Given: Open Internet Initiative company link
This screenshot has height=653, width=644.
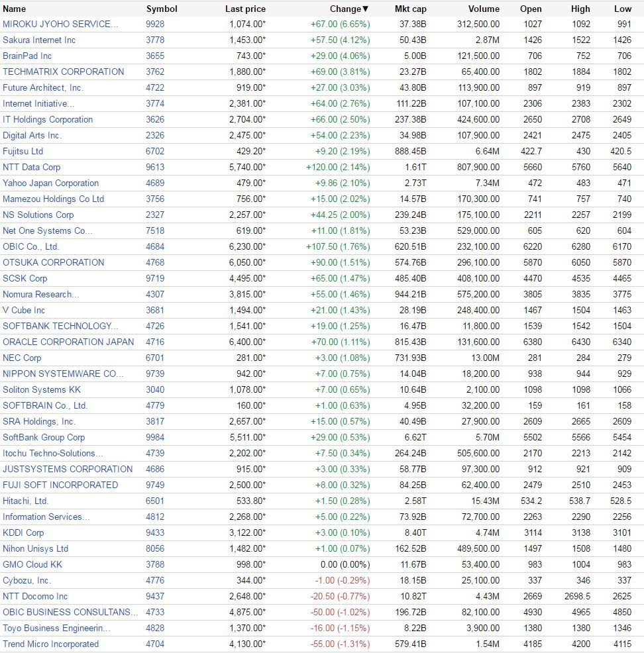Looking at the screenshot, I should [38, 103].
